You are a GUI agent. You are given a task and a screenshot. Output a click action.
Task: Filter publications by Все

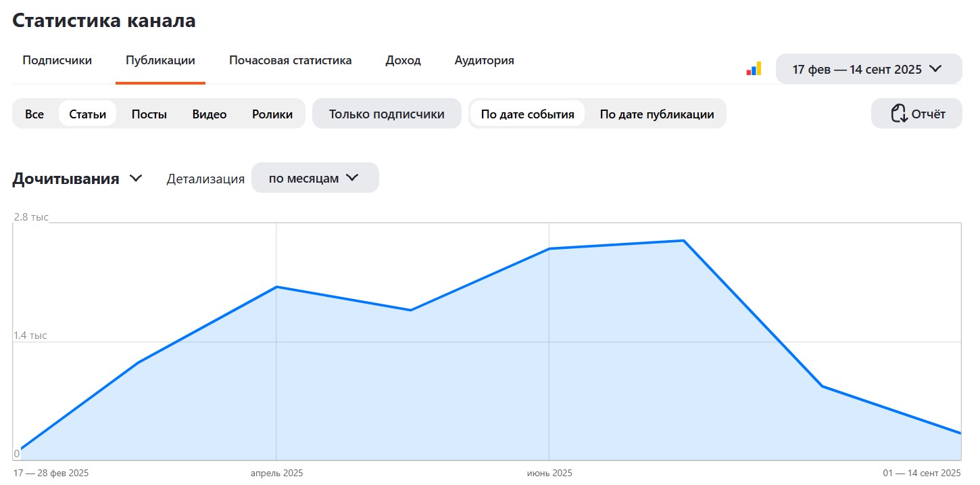point(34,114)
